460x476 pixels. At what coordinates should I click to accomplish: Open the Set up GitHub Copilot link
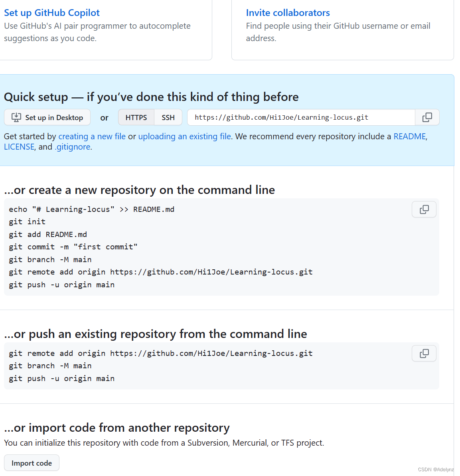coord(51,13)
